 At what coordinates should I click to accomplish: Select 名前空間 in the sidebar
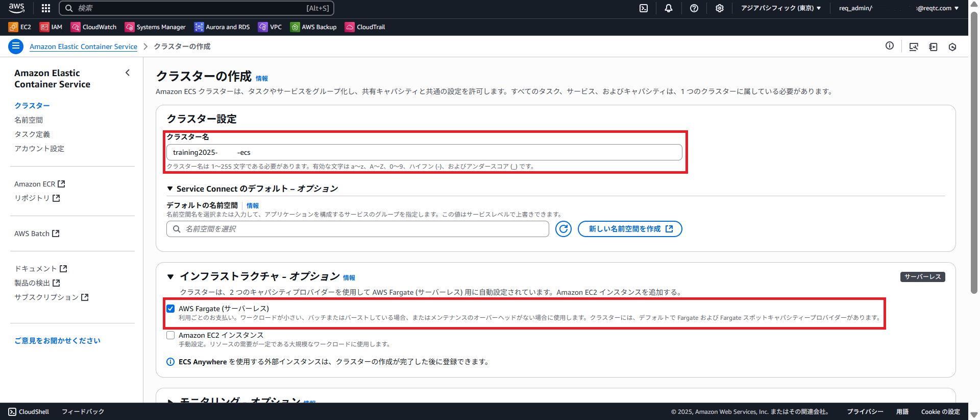pyautogui.click(x=29, y=120)
